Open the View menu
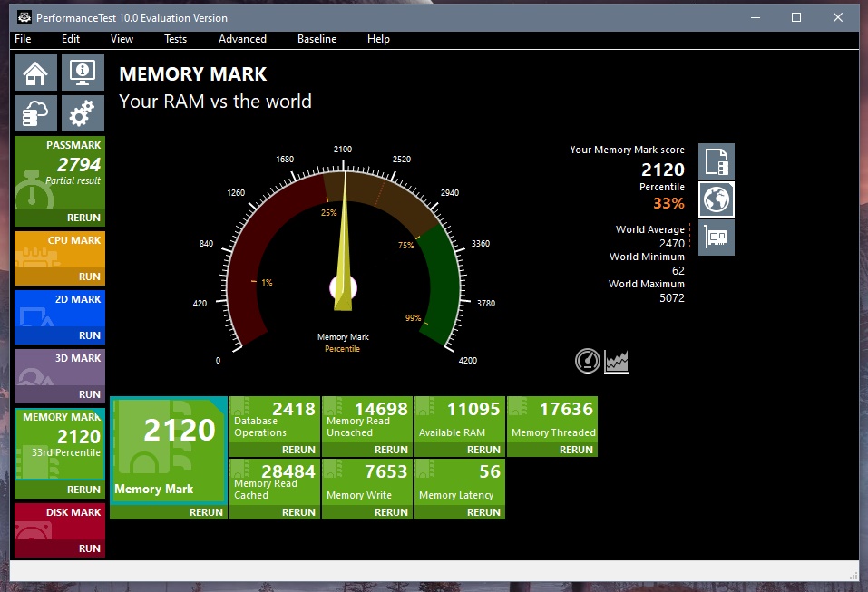Screen dimensions: 868x592 click(122, 39)
